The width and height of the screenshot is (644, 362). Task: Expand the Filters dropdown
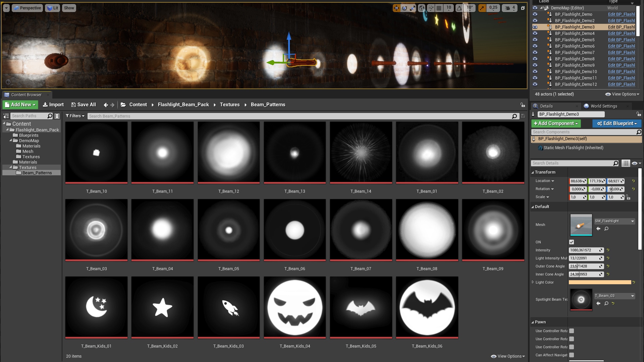click(75, 116)
